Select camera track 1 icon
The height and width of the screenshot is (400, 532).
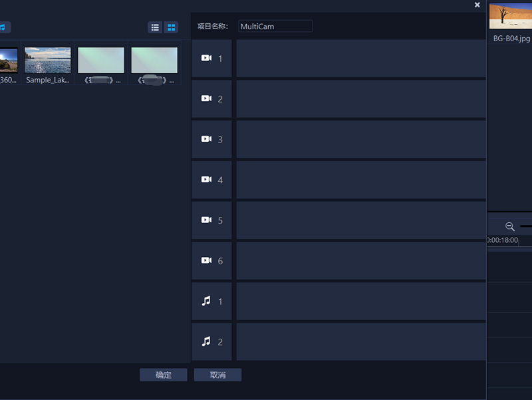coord(206,58)
